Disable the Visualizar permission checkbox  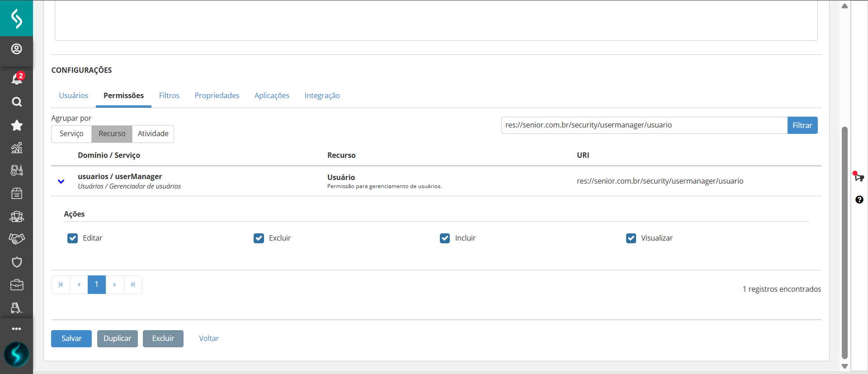tap(631, 238)
